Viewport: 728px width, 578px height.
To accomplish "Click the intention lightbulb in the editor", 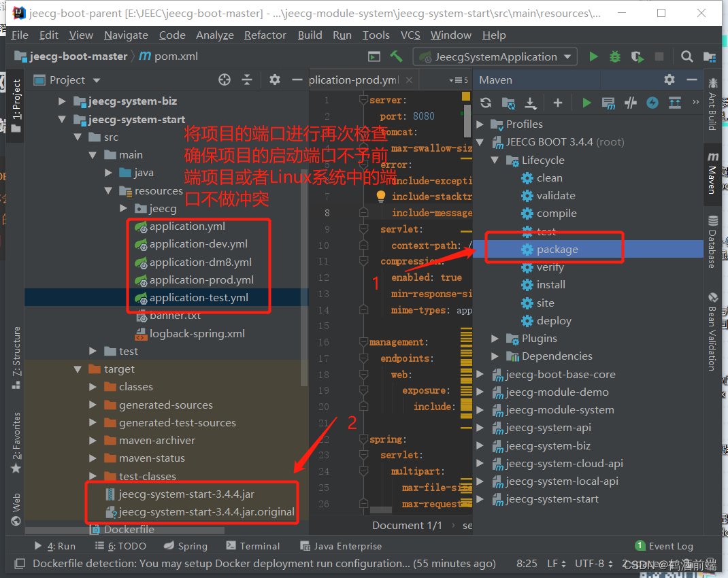I will tap(381, 197).
